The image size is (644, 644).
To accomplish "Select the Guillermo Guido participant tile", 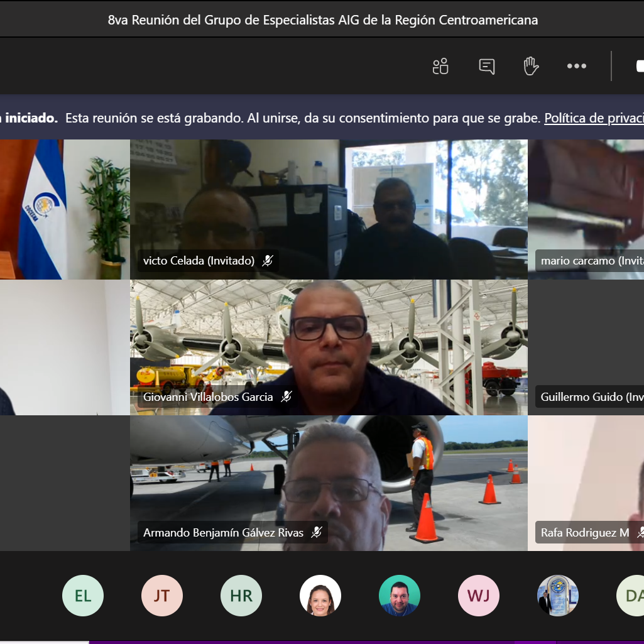I will pos(586,339).
